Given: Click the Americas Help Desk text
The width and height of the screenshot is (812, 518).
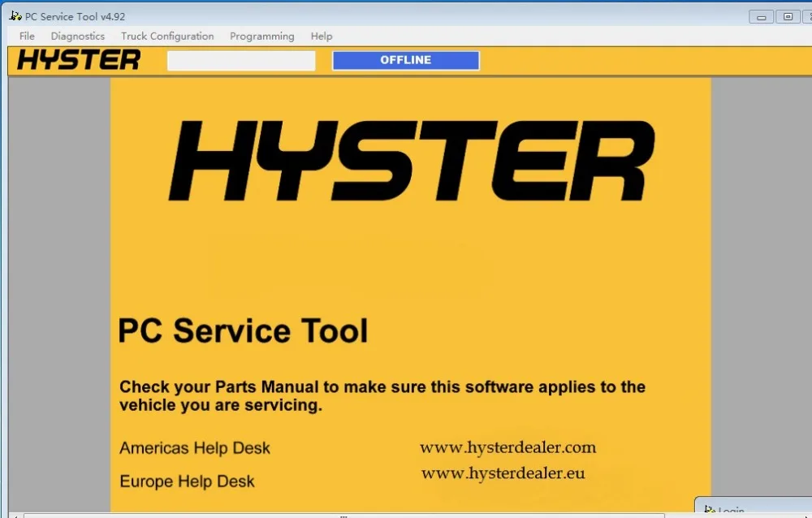Looking at the screenshot, I should tap(195, 448).
